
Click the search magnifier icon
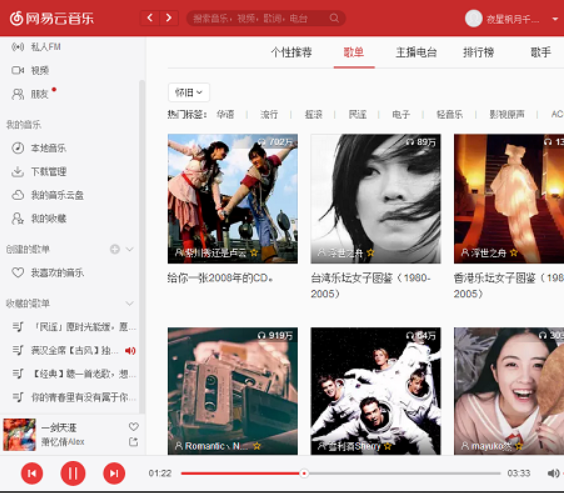click(x=334, y=18)
